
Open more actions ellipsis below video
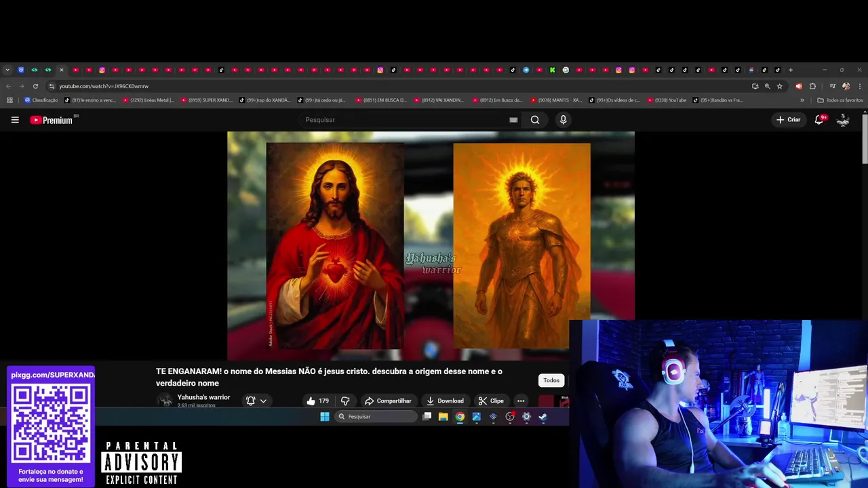521,401
